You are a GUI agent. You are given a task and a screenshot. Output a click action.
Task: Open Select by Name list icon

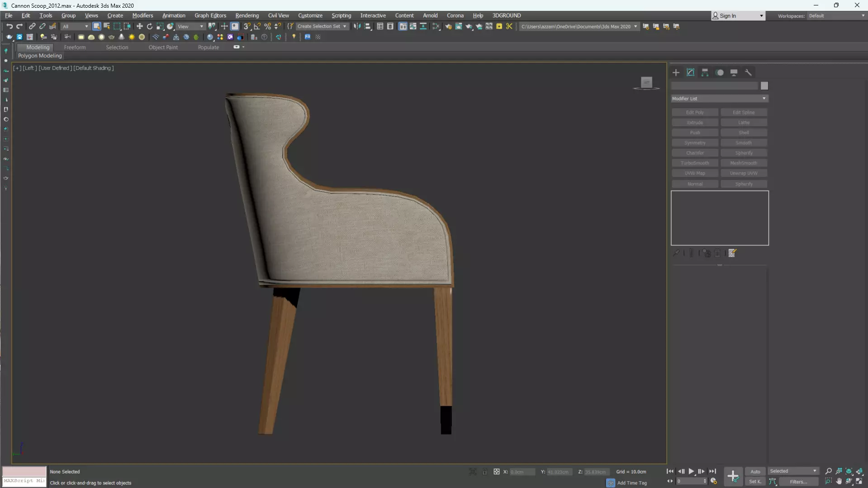(107, 26)
